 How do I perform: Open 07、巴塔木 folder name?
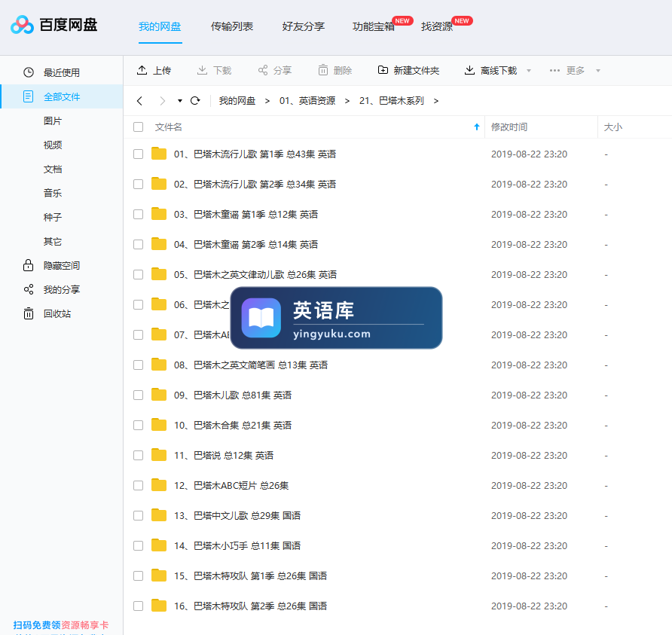(x=202, y=334)
